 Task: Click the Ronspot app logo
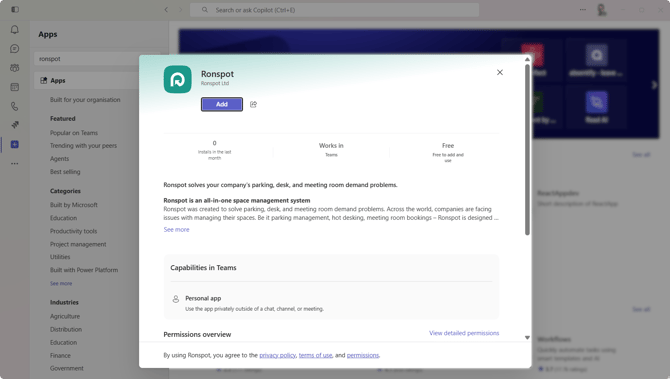tap(177, 79)
